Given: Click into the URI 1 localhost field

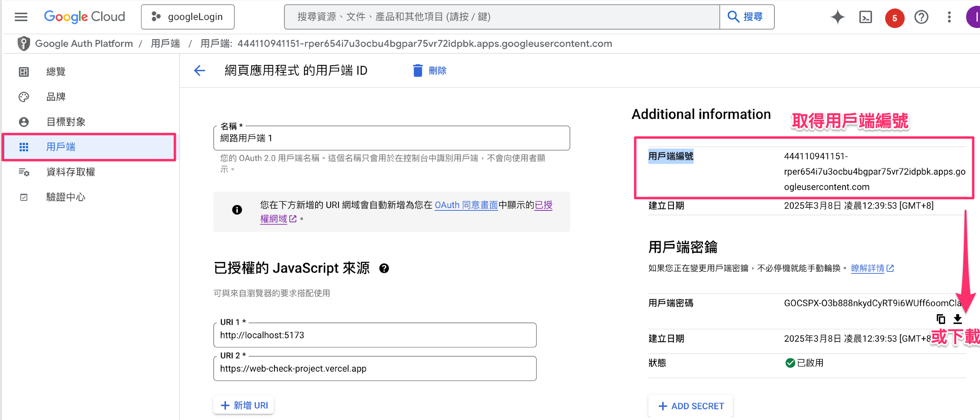Looking at the screenshot, I should 375,335.
